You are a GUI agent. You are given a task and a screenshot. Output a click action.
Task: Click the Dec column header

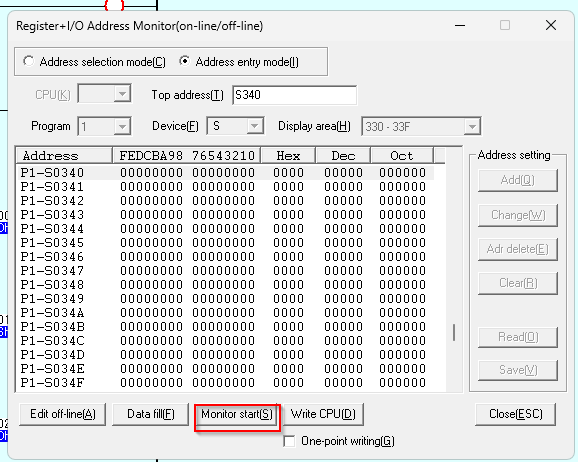[343, 155]
